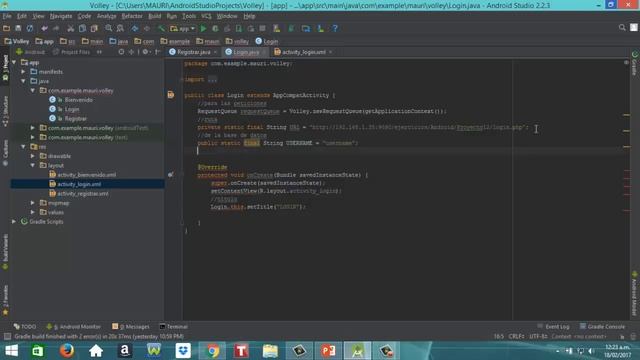Open the Refactor menu

132,16
